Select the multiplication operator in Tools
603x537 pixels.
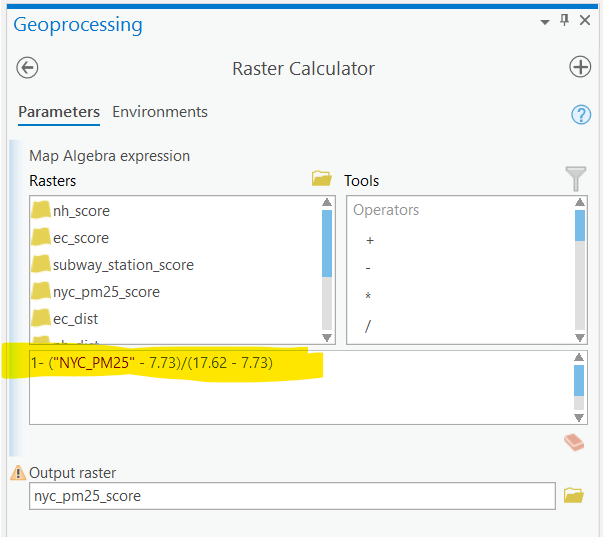(369, 297)
